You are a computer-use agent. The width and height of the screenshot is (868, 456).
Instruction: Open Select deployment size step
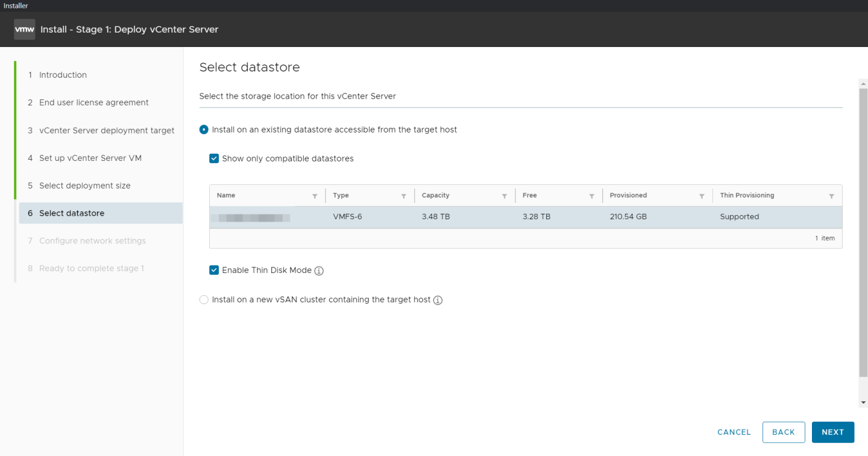[84, 186]
